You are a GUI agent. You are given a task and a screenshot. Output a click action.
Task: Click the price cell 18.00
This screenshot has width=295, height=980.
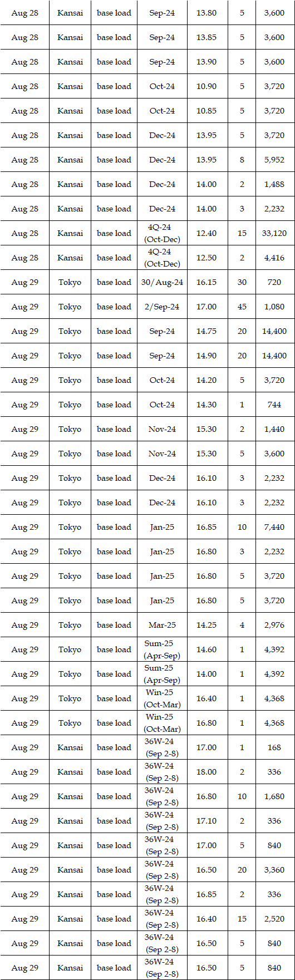point(206,772)
